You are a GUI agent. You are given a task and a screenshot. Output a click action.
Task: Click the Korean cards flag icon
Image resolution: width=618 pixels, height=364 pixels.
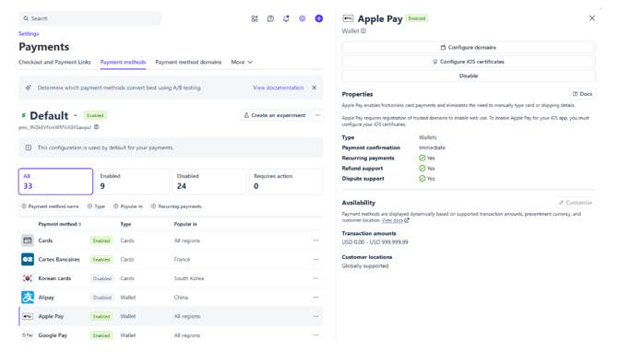point(28,278)
